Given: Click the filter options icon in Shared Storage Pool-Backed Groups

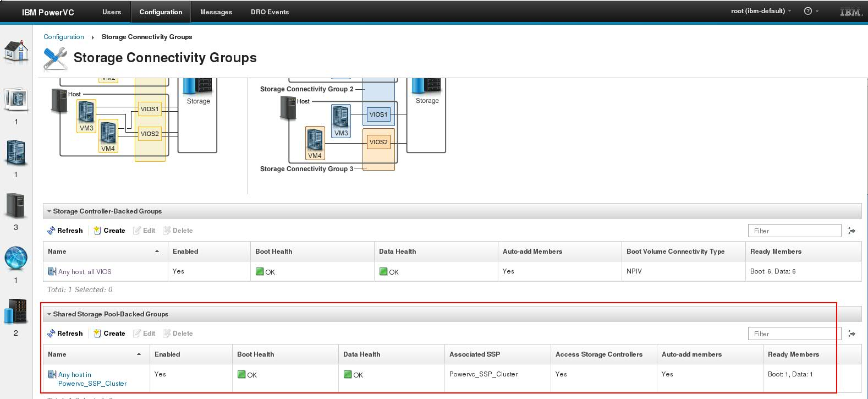Looking at the screenshot, I should click(x=851, y=334).
